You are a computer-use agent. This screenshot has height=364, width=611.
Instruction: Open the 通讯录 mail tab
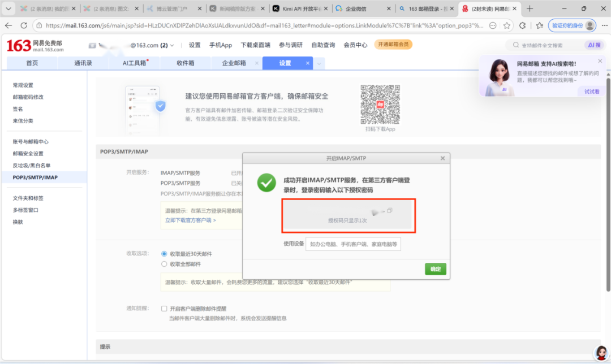click(83, 63)
